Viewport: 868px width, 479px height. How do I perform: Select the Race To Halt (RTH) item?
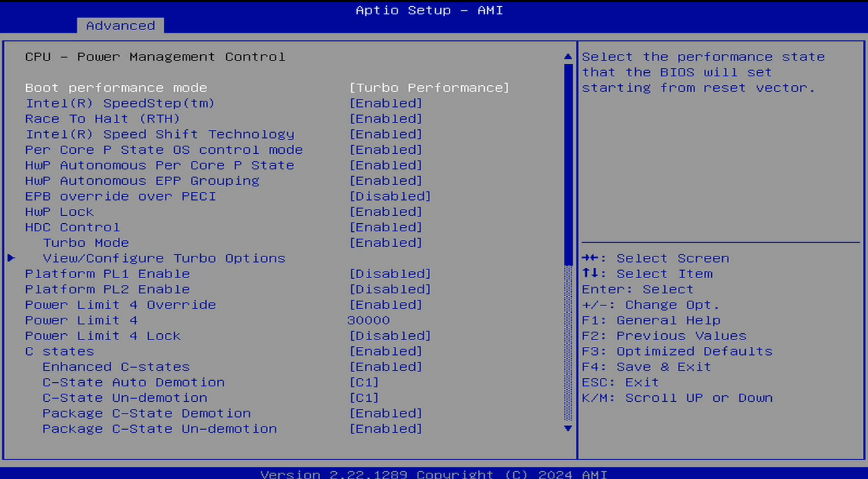click(x=103, y=119)
